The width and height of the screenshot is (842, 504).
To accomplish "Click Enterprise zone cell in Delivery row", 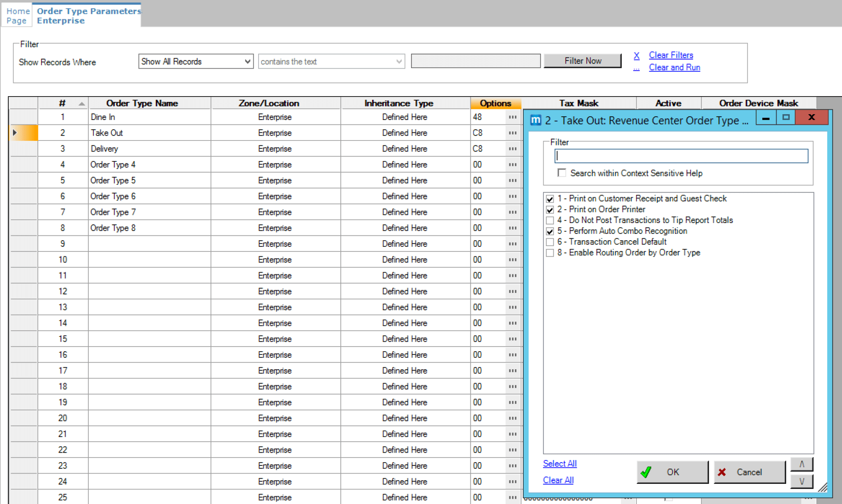I will point(275,149).
